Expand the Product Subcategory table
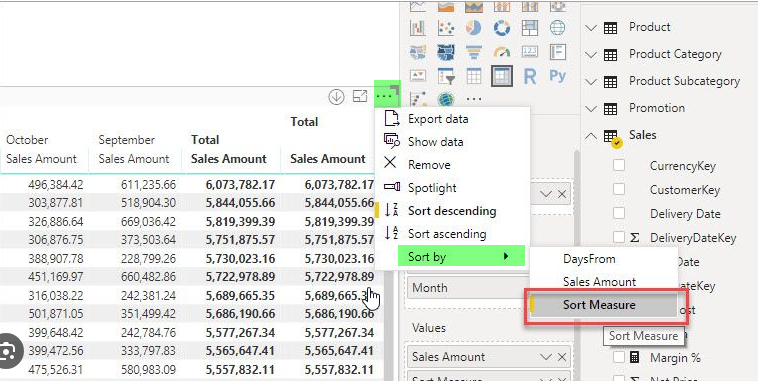Viewport: 758px width, 381px height. click(x=591, y=82)
